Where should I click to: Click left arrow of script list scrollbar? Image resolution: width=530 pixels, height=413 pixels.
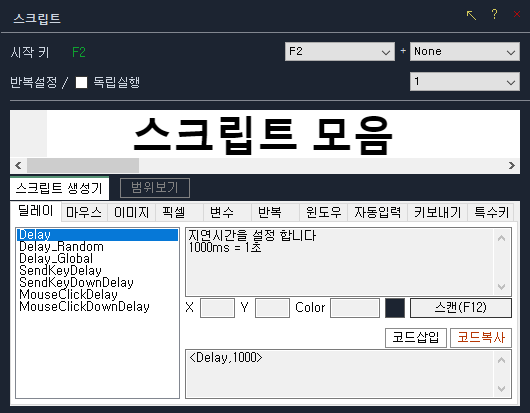coord(18,165)
